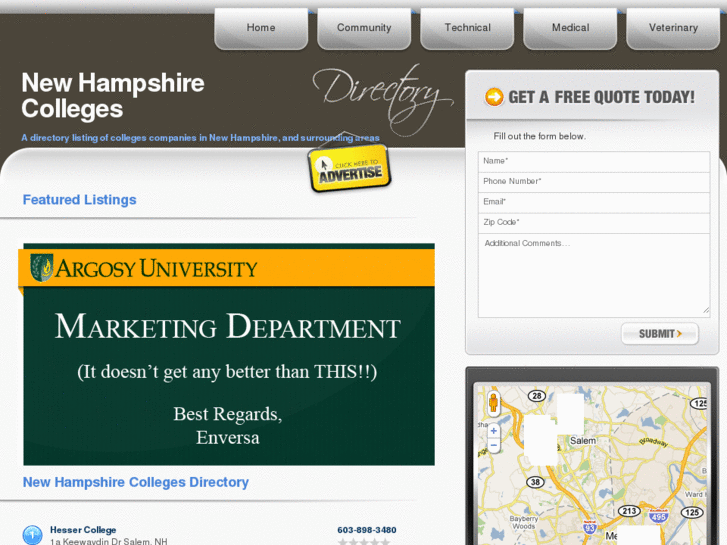
Task: Click the Featured Listings heading
Action: pos(79,200)
